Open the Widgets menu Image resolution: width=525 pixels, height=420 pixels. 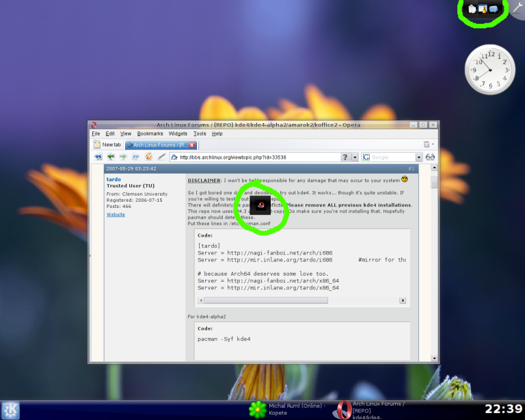[178, 133]
